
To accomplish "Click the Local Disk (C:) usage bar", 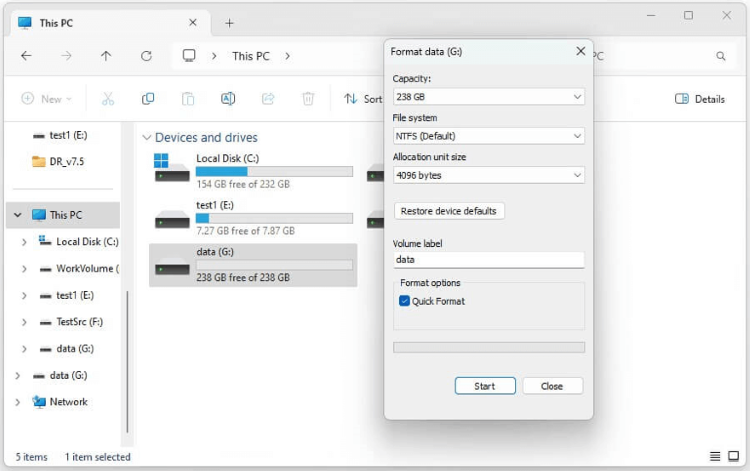I will tap(274, 171).
